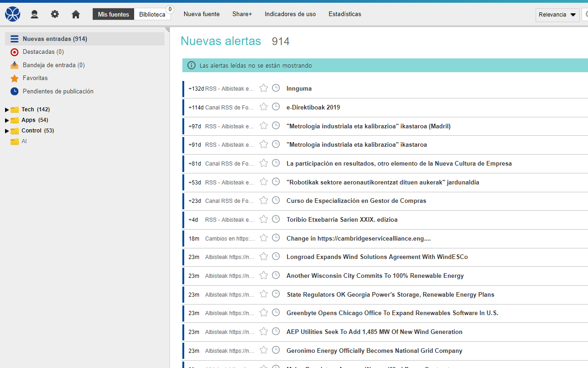Screen dimensions: 588x368
Task: Click the user profile icon in top bar
Action: pyautogui.click(x=34, y=14)
